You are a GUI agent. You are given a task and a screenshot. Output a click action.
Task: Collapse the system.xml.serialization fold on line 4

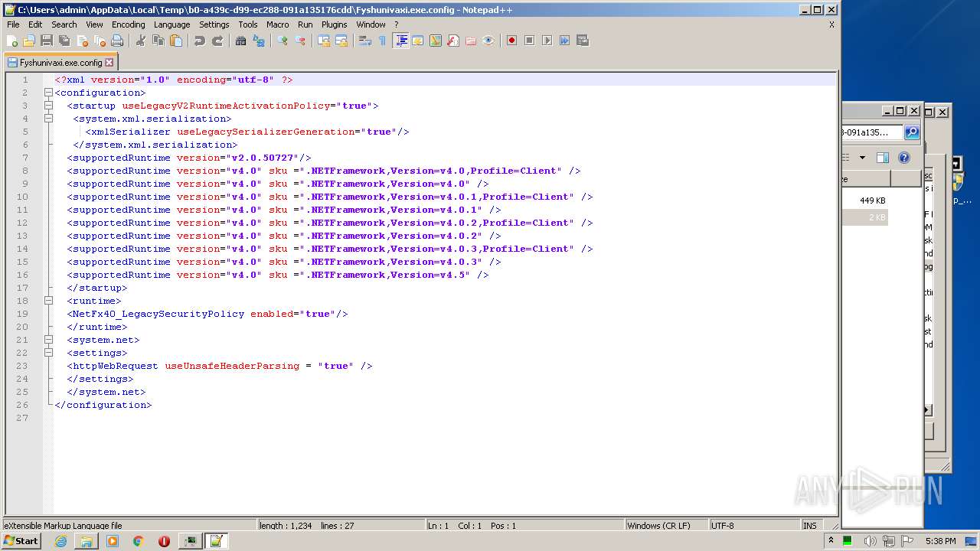pos(48,119)
